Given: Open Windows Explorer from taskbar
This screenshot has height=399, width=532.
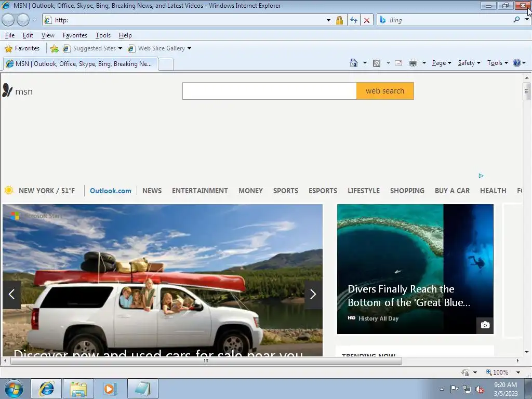Looking at the screenshot, I should [78, 389].
